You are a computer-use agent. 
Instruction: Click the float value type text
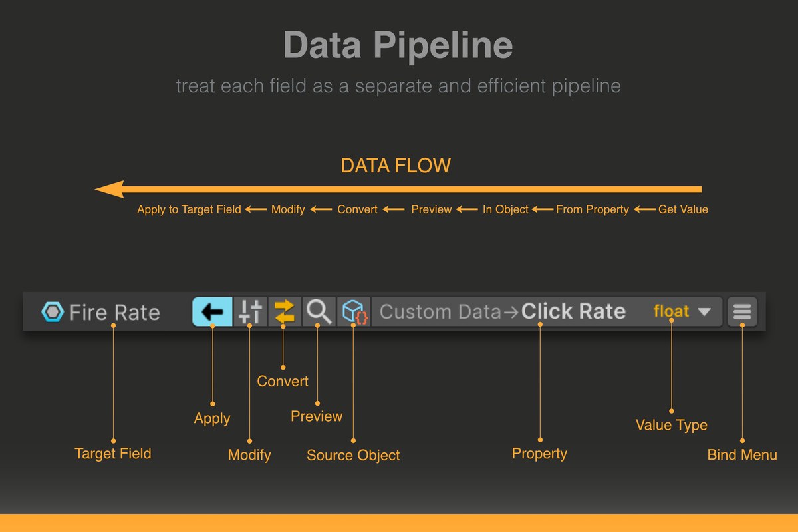[x=671, y=311]
